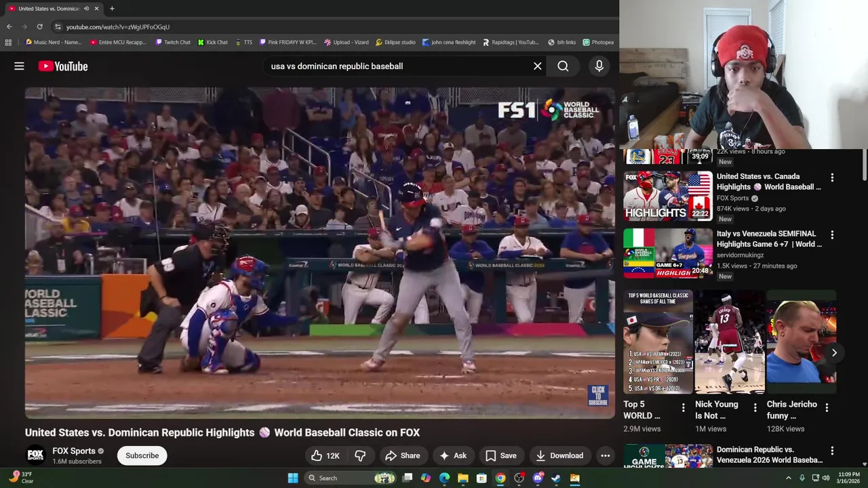This screenshot has height=488, width=868.
Task: Open the apps grid in bookmarks bar
Action: [x=8, y=42]
